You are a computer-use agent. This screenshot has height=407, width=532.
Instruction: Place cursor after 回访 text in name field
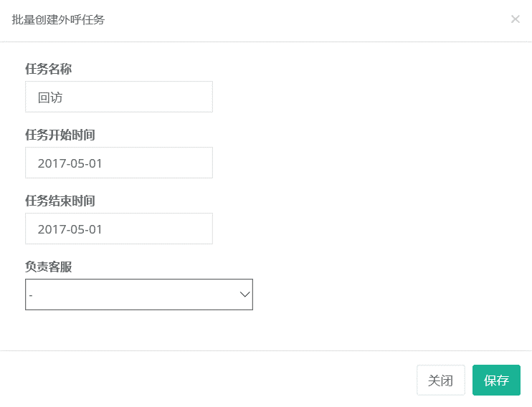(x=64, y=97)
